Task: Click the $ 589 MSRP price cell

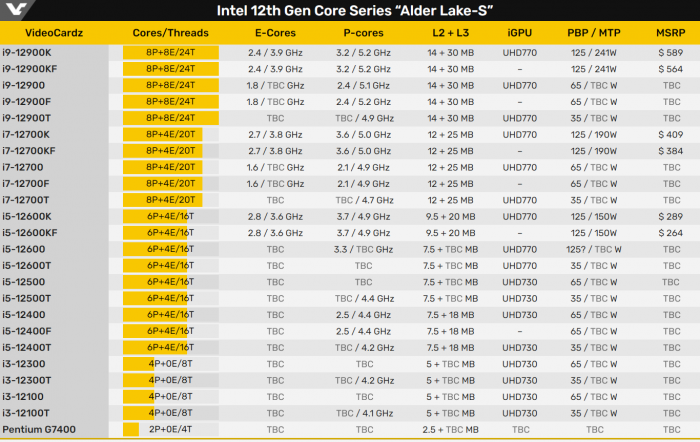Action: (x=672, y=51)
